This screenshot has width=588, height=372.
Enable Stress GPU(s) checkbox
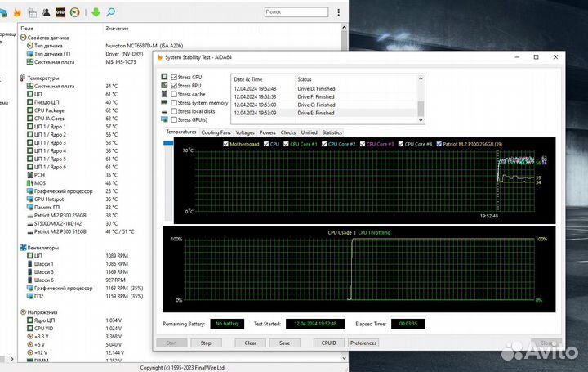(174, 119)
